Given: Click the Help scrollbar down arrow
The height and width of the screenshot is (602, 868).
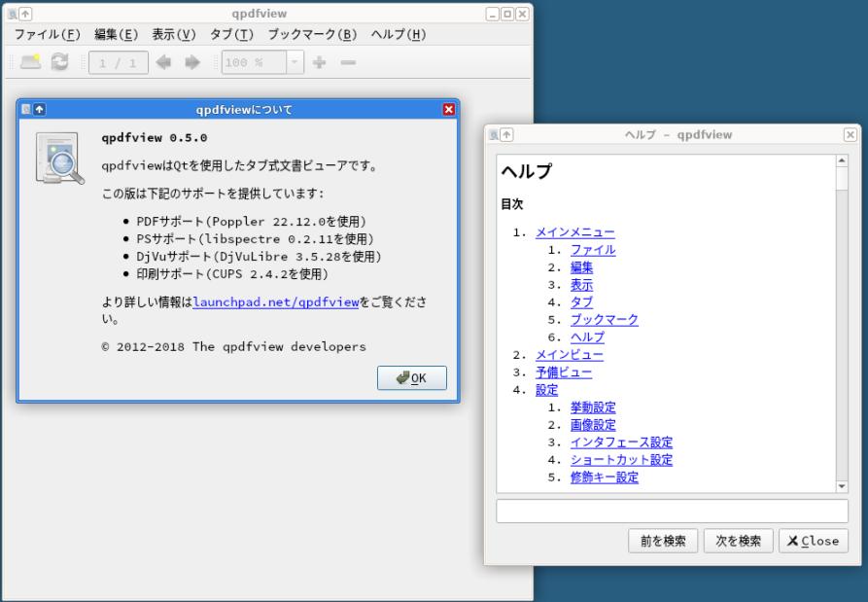Looking at the screenshot, I should click(842, 486).
